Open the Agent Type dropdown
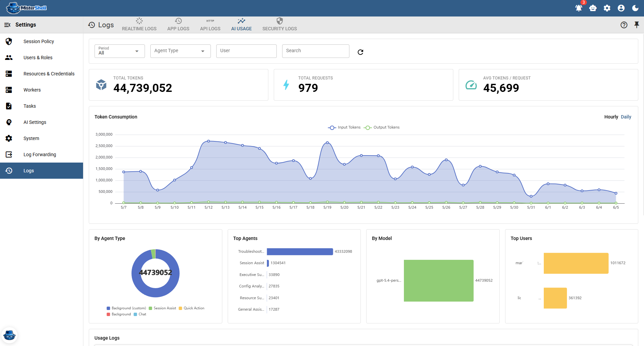Image resolution: width=644 pixels, height=346 pixels. (181, 51)
